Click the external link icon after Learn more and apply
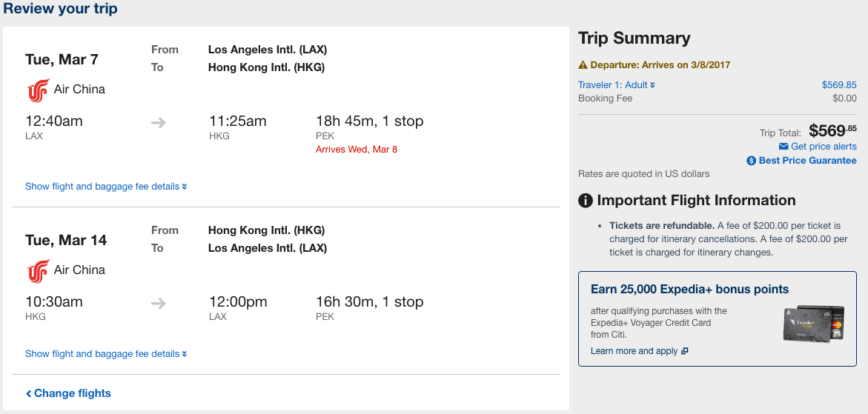Viewport: 868px width, 414px height. [685, 351]
